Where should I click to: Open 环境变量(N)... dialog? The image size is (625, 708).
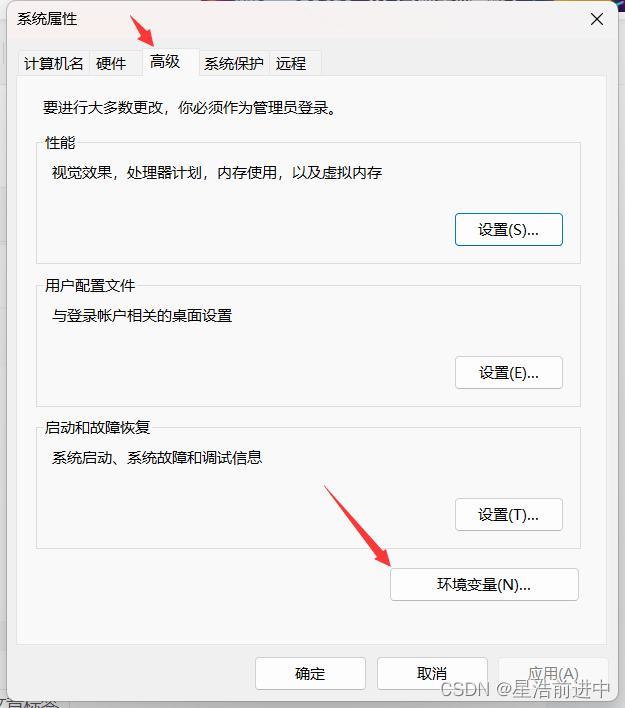484,585
